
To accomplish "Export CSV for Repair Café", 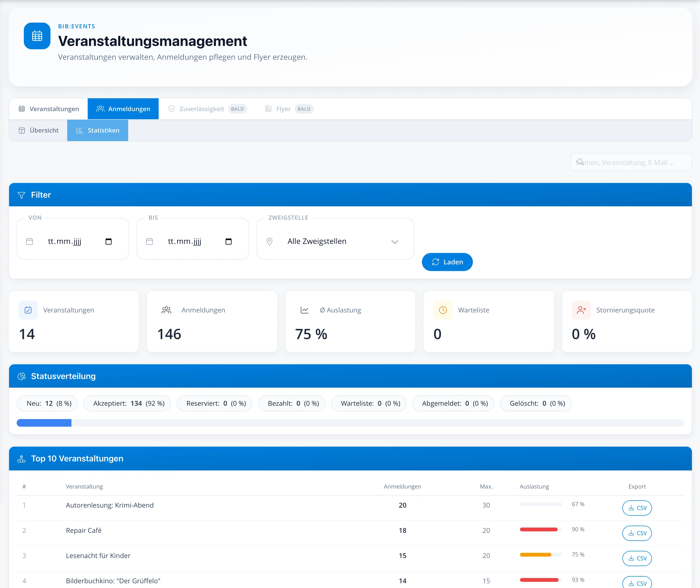I will (637, 533).
